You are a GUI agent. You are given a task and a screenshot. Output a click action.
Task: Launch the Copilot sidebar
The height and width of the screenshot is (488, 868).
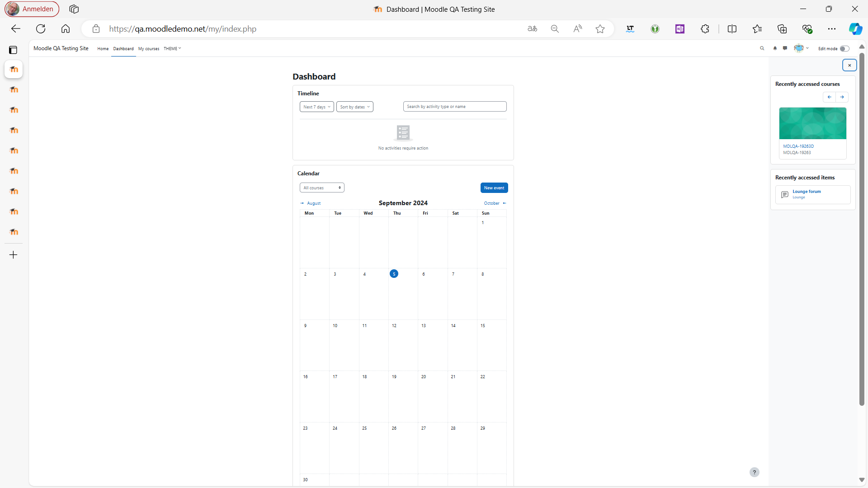click(x=855, y=29)
